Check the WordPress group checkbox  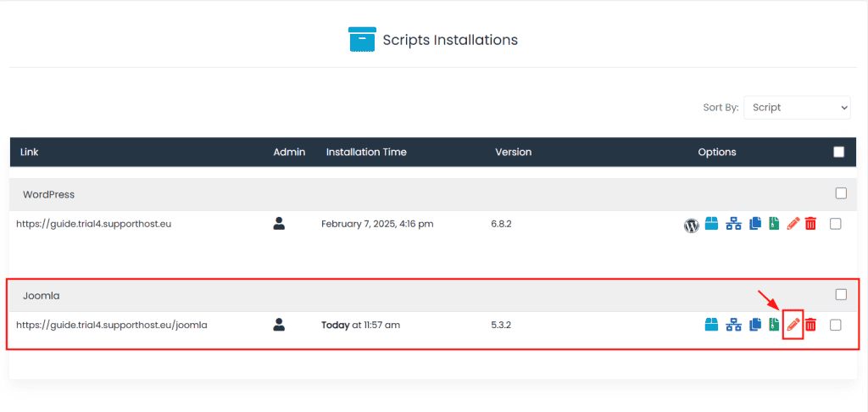[x=841, y=193]
